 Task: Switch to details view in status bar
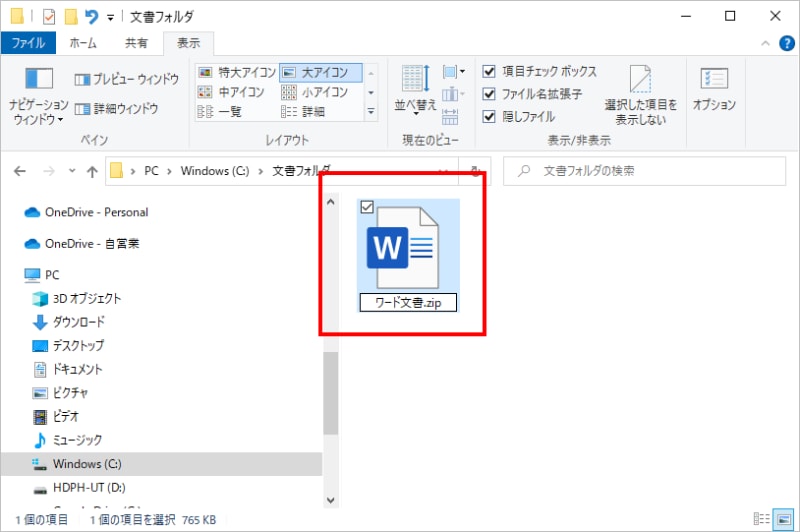coord(761,519)
